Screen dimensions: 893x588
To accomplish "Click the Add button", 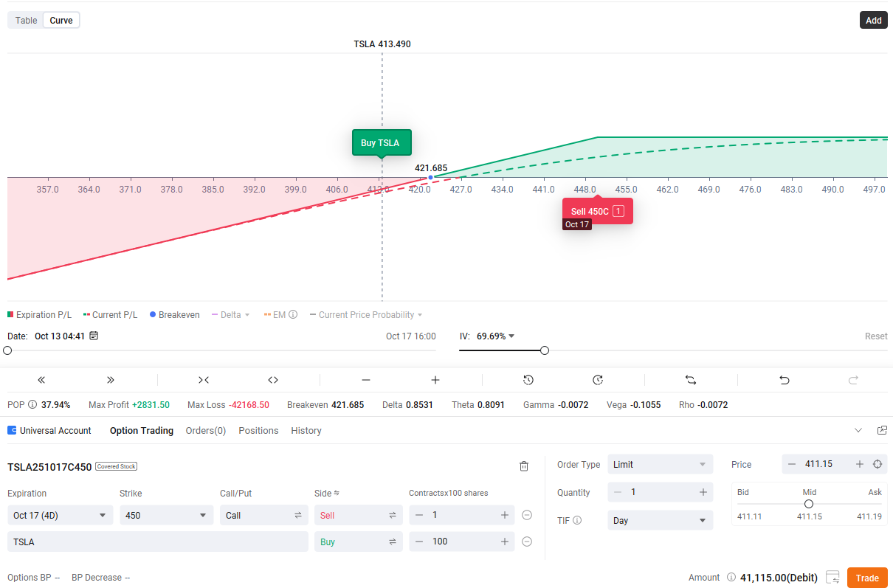I will coord(873,20).
